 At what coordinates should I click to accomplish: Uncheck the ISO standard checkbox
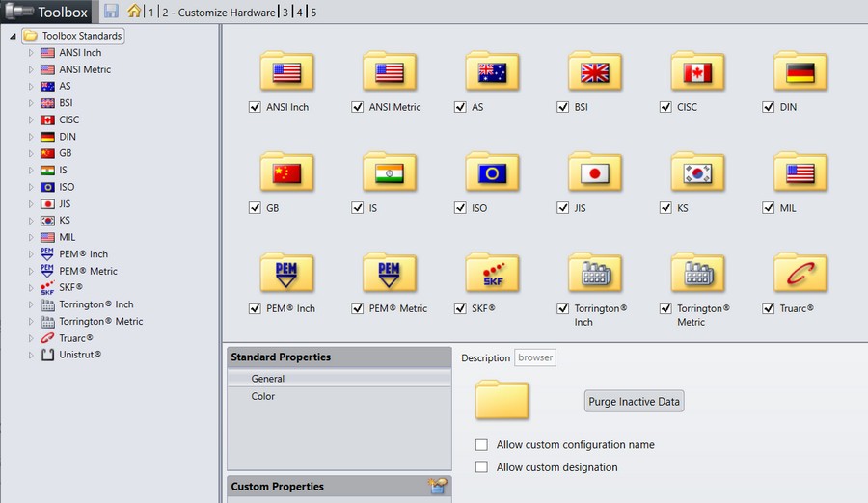pos(460,207)
